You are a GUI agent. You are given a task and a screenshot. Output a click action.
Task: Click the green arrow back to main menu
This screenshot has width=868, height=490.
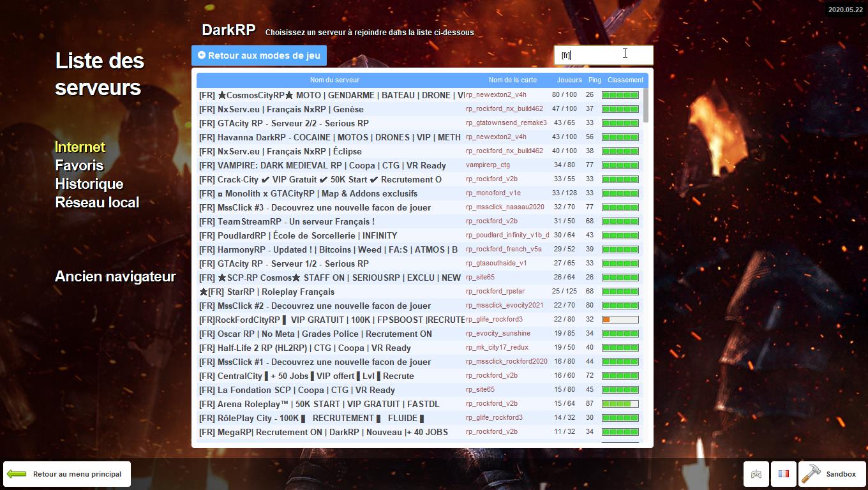coord(17,474)
